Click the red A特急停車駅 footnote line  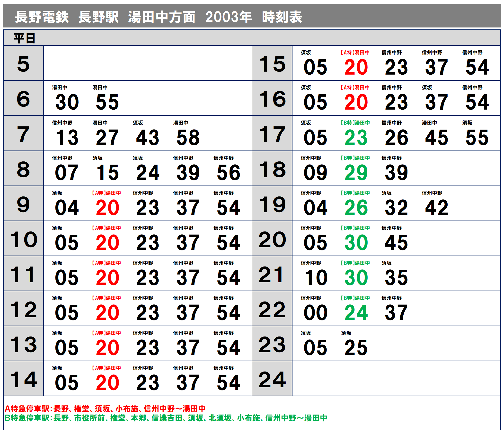pyautogui.click(x=105, y=409)
